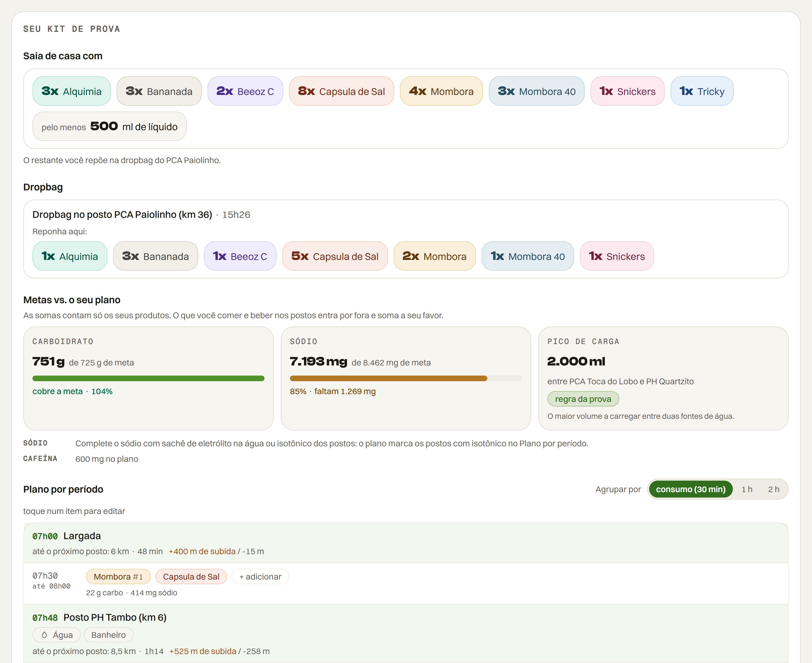
Task: Click the + adicionar button
Action: tap(260, 577)
